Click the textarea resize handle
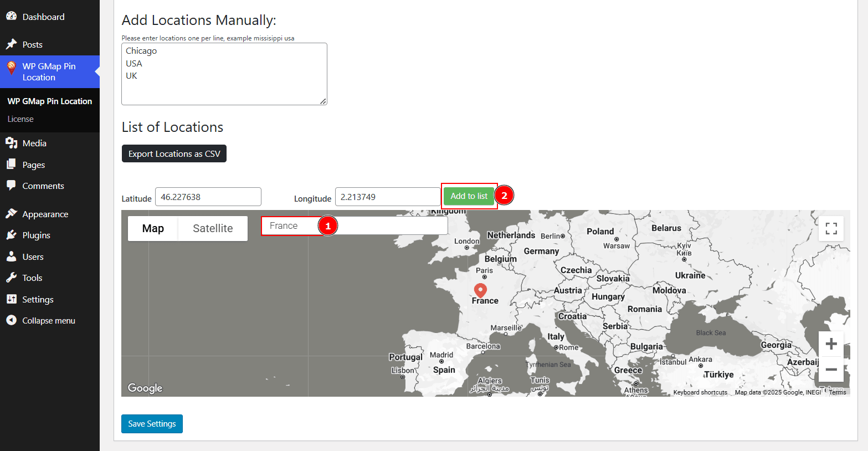The height and width of the screenshot is (451, 868). point(323,101)
